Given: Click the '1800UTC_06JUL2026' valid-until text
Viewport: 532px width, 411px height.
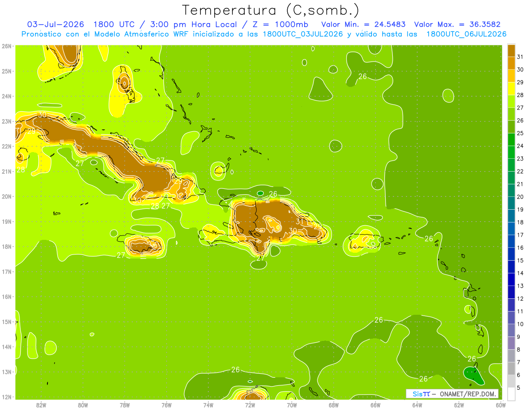Looking at the screenshot, I should coord(466,34).
